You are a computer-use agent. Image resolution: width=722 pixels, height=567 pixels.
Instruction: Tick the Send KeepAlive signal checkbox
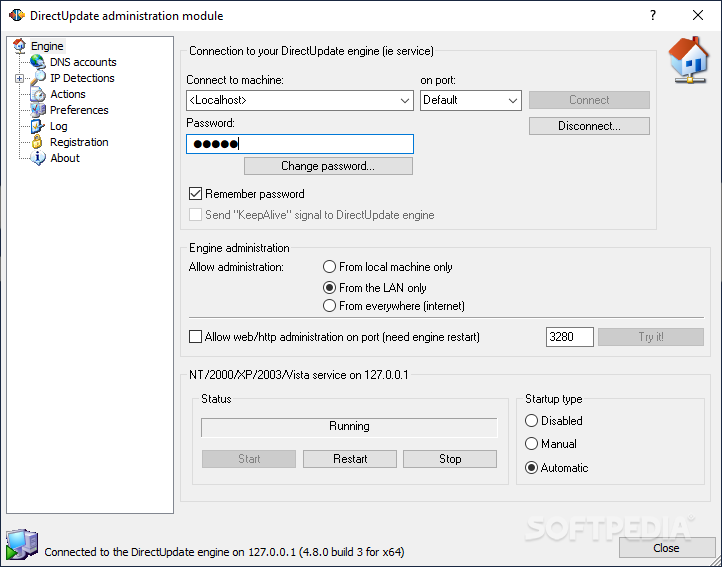[x=195, y=215]
